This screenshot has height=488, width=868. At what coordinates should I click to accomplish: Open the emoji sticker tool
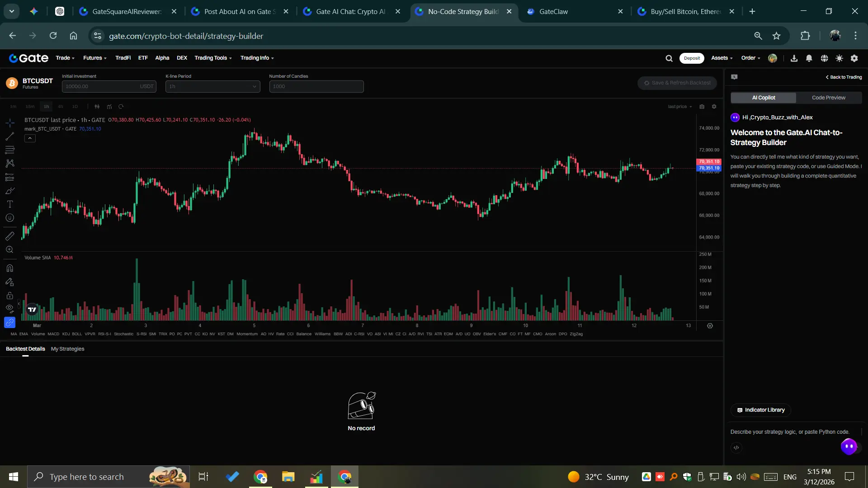click(9, 218)
